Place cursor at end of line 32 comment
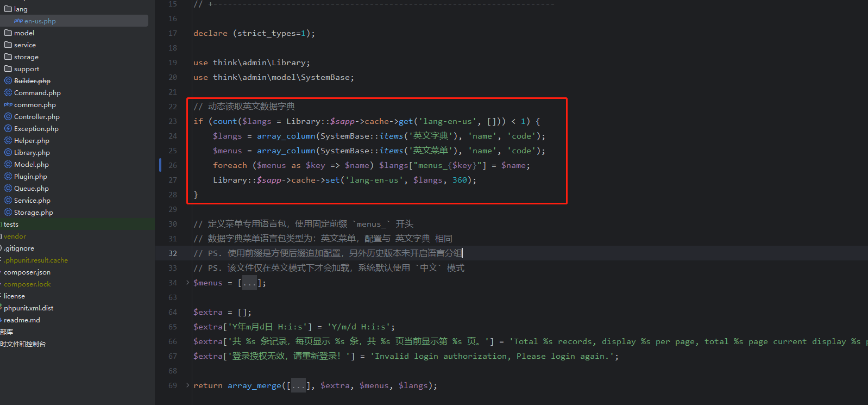Viewport: 868px width, 405px height. coord(462,253)
